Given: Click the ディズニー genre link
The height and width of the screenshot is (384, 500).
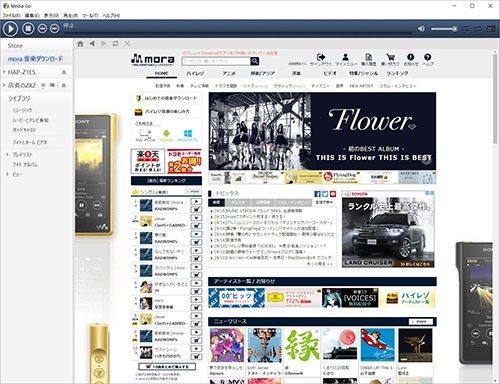Looking at the screenshot, I should [320, 86].
